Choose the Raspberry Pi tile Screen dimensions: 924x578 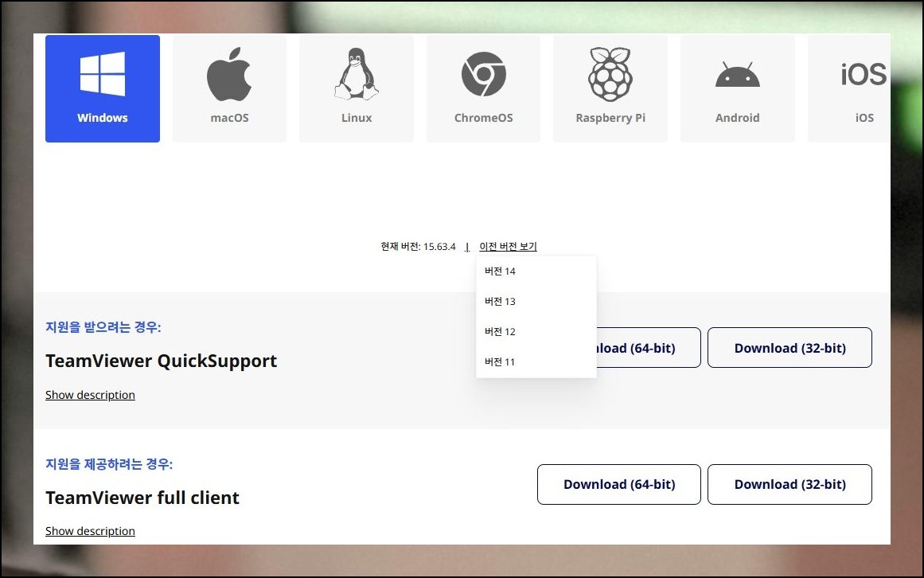[610, 88]
